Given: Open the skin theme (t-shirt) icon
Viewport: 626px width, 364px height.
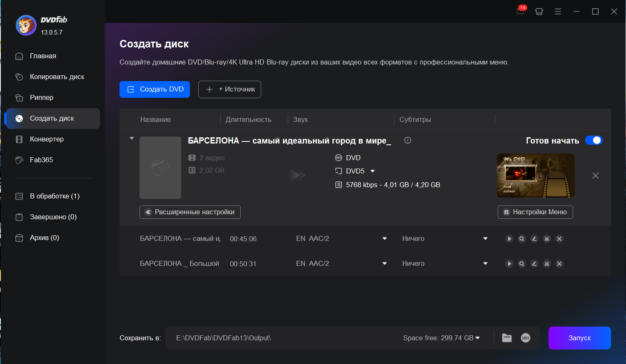Looking at the screenshot, I should point(539,12).
